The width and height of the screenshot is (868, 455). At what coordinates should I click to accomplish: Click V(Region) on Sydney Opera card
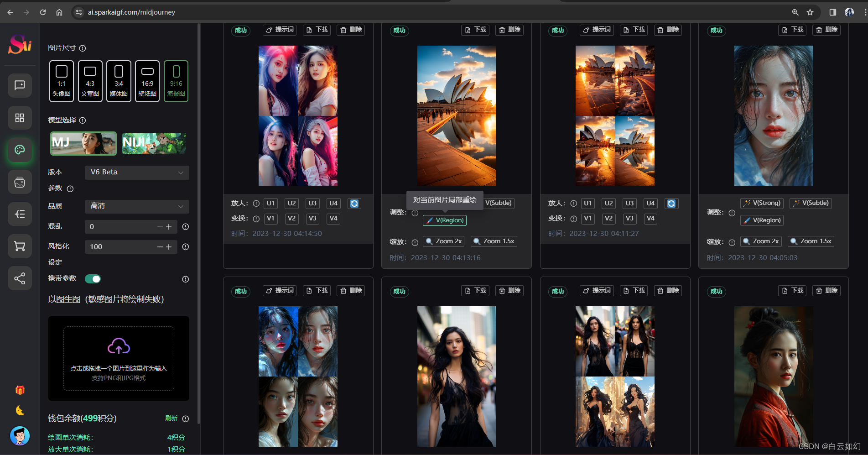[445, 220]
